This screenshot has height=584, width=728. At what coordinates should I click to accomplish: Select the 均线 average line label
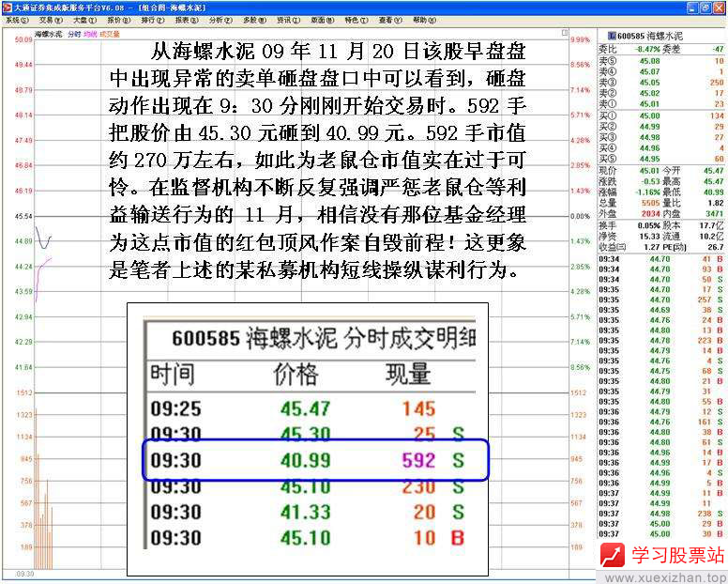pyautogui.click(x=90, y=34)
